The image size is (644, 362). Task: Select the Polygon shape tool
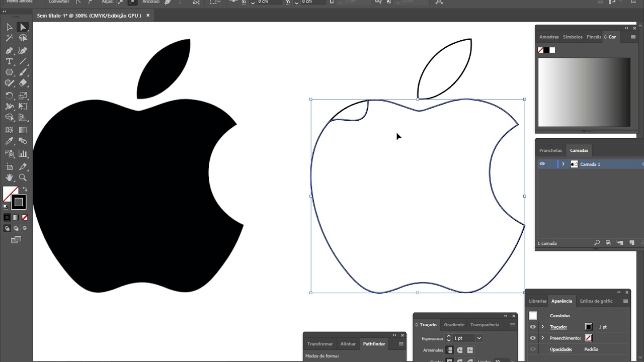click(9, 72)
